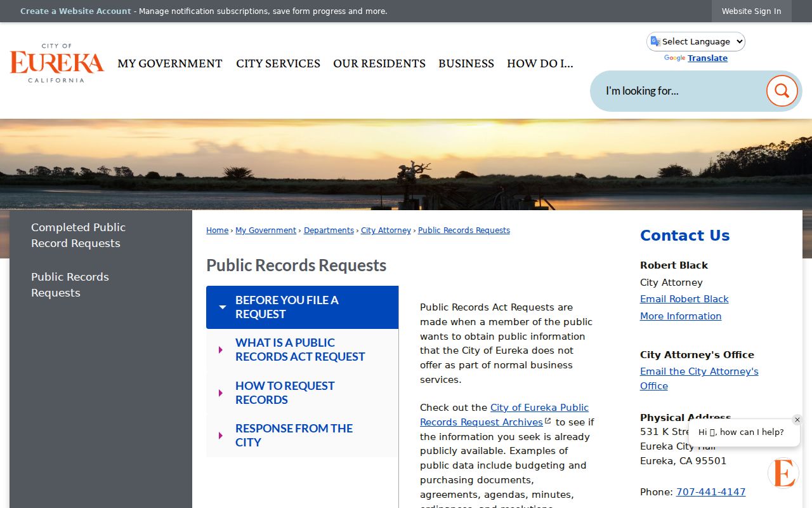The image size is (812, 508).
Task: Click Email the City Attorney's Office link
Action: 699,378
